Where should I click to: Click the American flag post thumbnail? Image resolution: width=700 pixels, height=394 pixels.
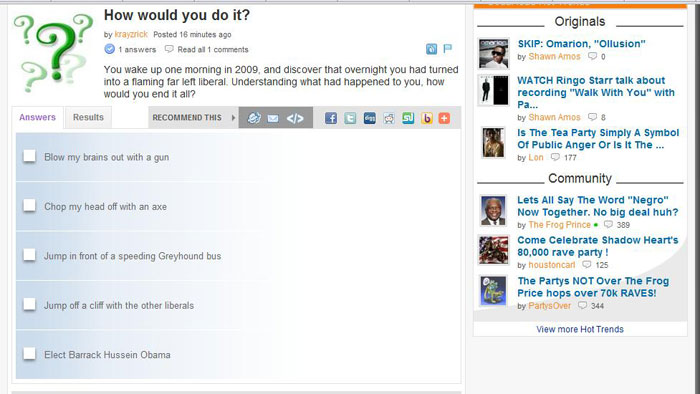(x=493, y=250)
